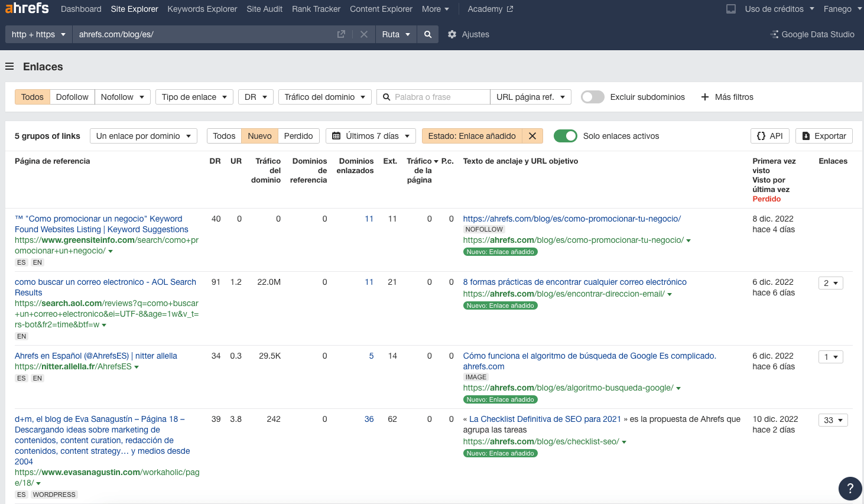Click the Uso de créditos icon

coord(731,8)
